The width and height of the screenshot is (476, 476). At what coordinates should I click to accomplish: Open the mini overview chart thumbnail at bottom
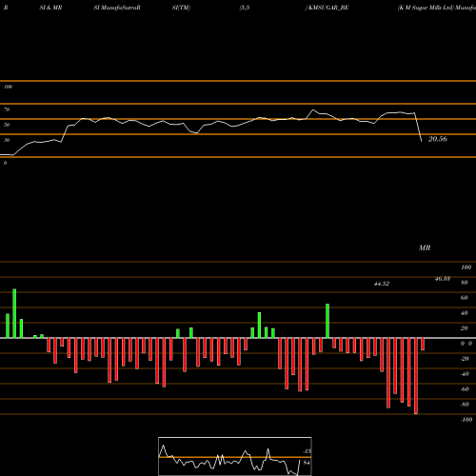235,456
